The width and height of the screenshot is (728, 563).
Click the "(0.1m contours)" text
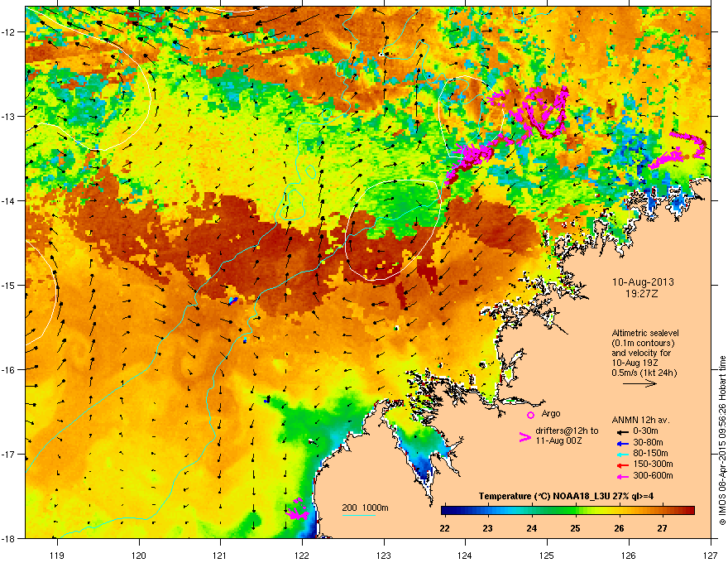[643, 344]
